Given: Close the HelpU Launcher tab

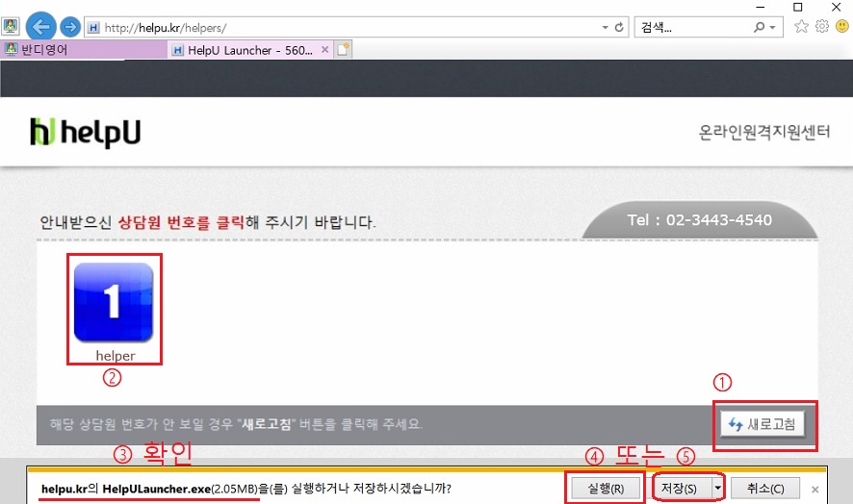Looking at the screenshot, I should click(x=324, y=50).
